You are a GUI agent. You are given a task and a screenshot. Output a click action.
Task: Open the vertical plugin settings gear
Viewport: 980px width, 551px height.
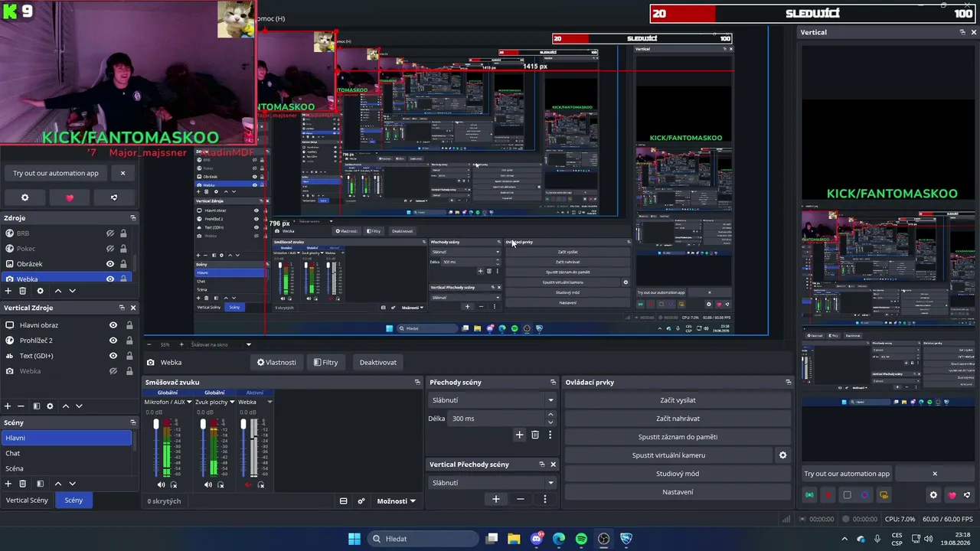point(933,495)
